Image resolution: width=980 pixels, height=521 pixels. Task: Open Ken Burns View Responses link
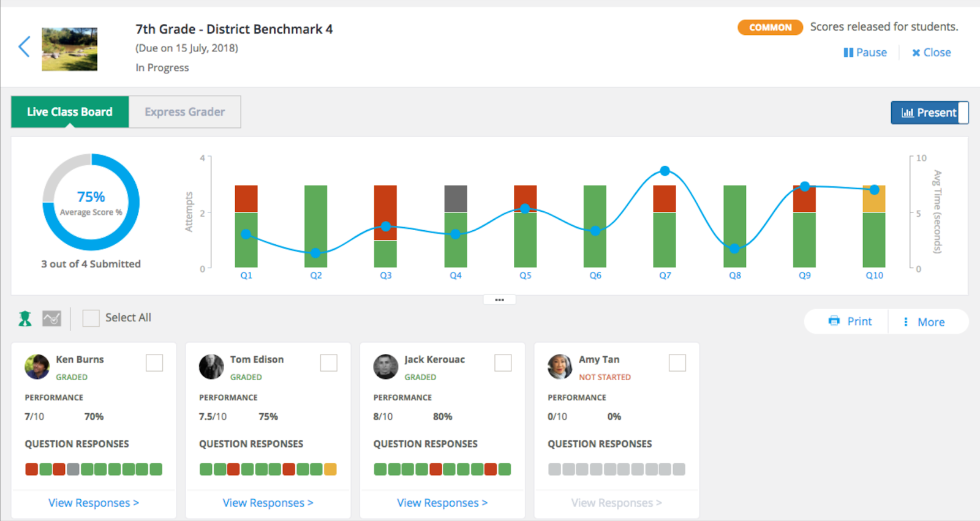click(x=94, y=503)
